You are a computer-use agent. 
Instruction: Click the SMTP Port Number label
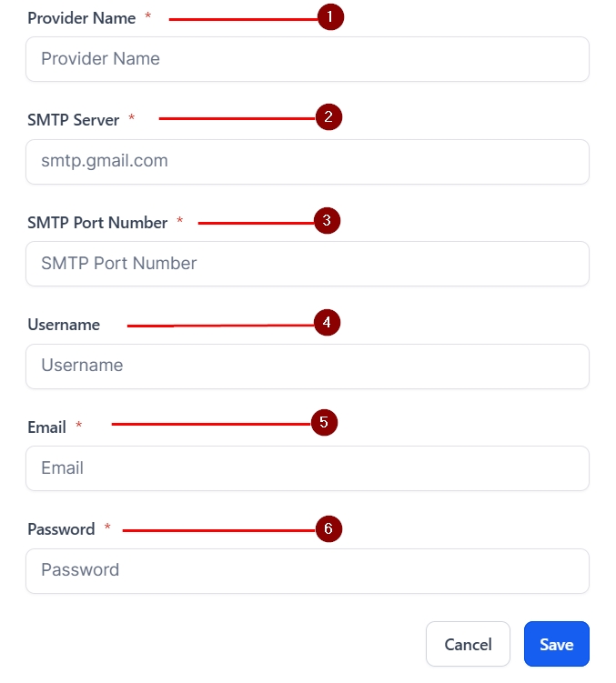point(97,223)
